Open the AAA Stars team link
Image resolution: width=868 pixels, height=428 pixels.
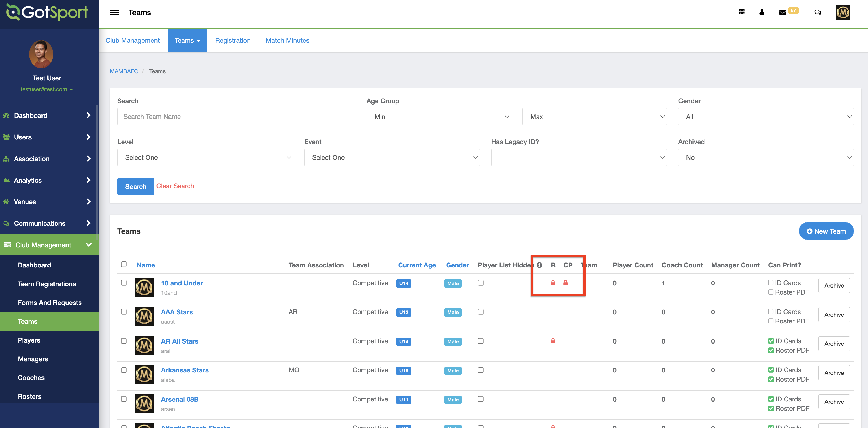[x=177, y=312]
